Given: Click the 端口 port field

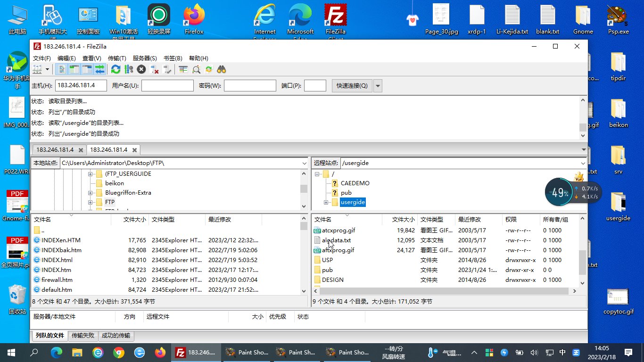Looking at the screenshot, I should coord(315,85).
